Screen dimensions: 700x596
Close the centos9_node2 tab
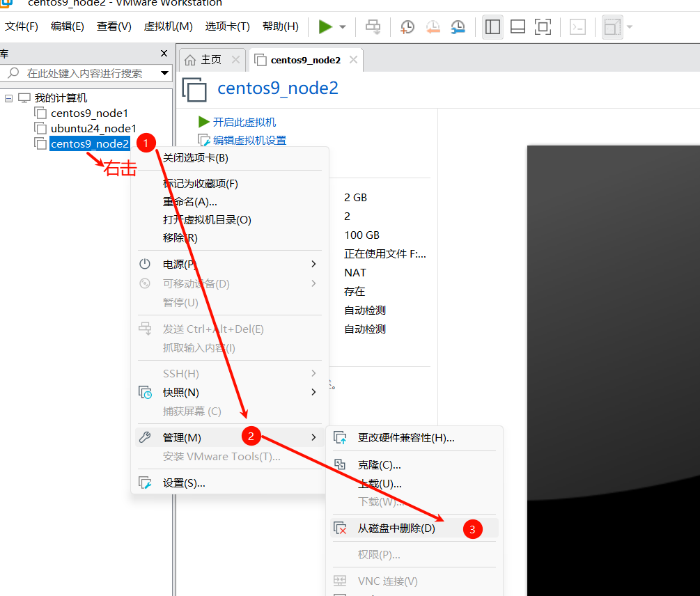[x=353, y=59]
